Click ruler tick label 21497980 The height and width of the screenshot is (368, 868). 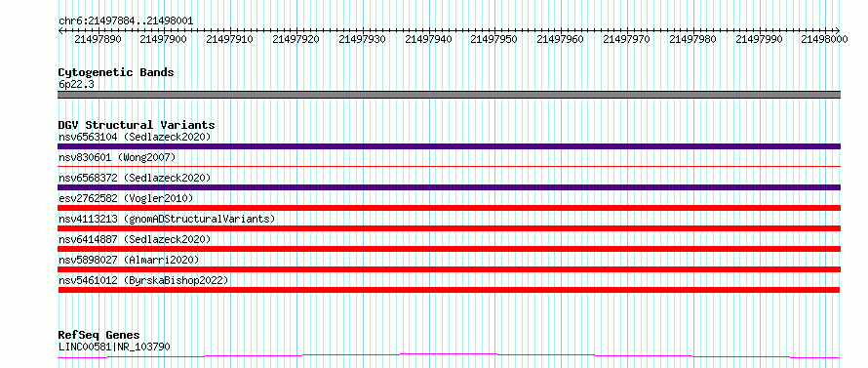click(692, 39)
